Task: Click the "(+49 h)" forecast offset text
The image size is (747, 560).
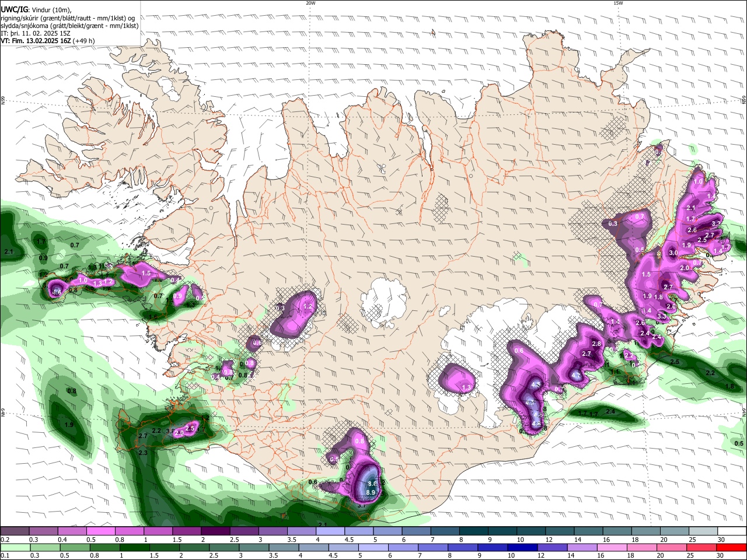Action: click(84, 41)
